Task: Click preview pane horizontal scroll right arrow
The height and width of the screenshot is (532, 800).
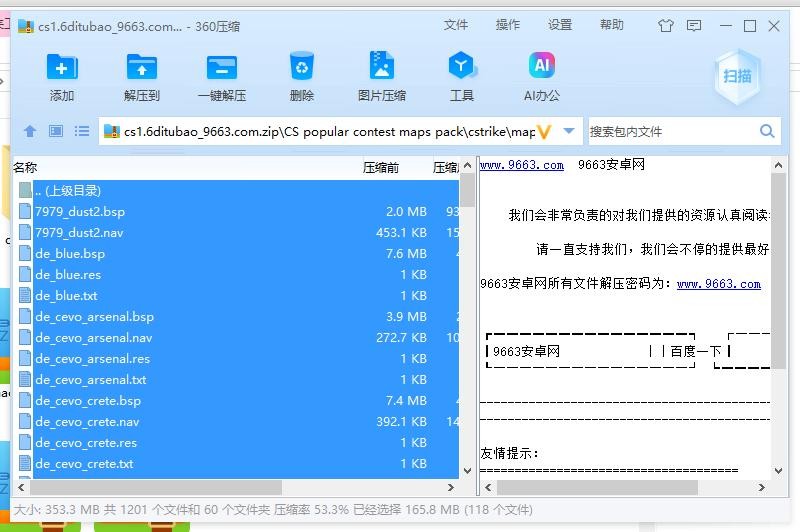Action: [x=761, y=487]
